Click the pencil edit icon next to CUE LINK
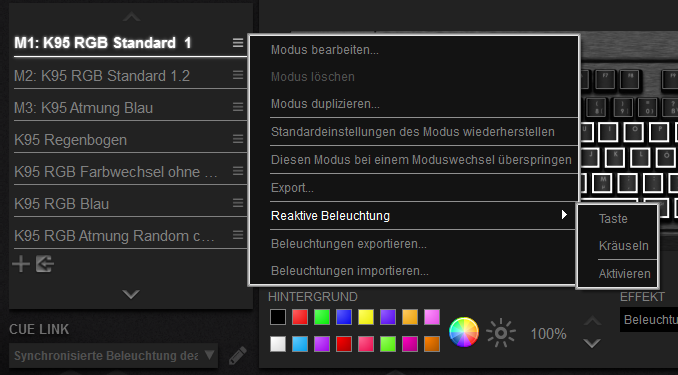This screenshot has height=375, width=678. coord(237,356)
